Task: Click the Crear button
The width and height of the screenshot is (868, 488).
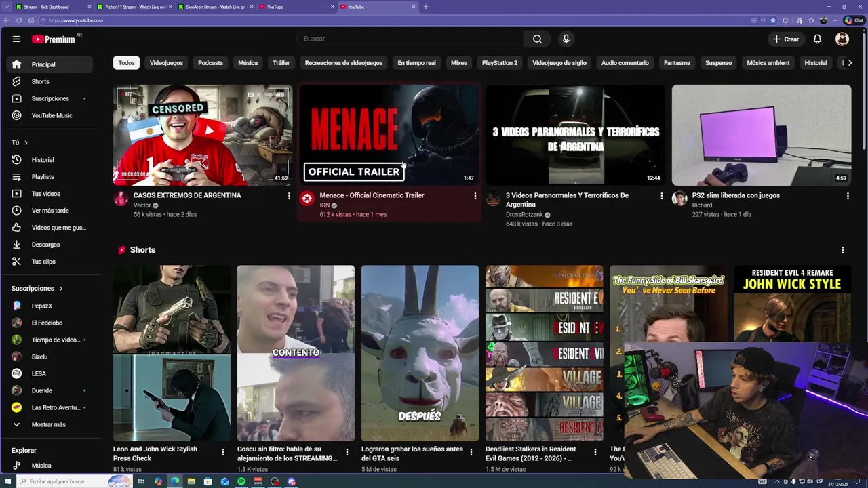Action: pos(785,39)
